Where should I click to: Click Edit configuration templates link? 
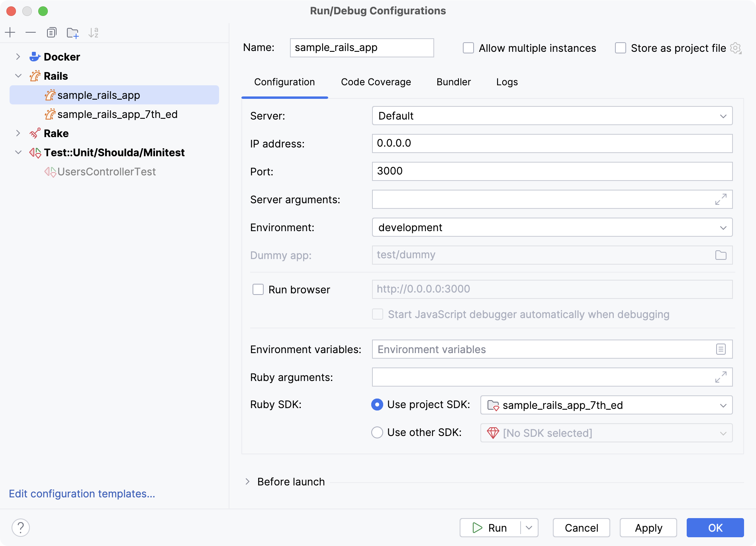[x=82, y=493]
